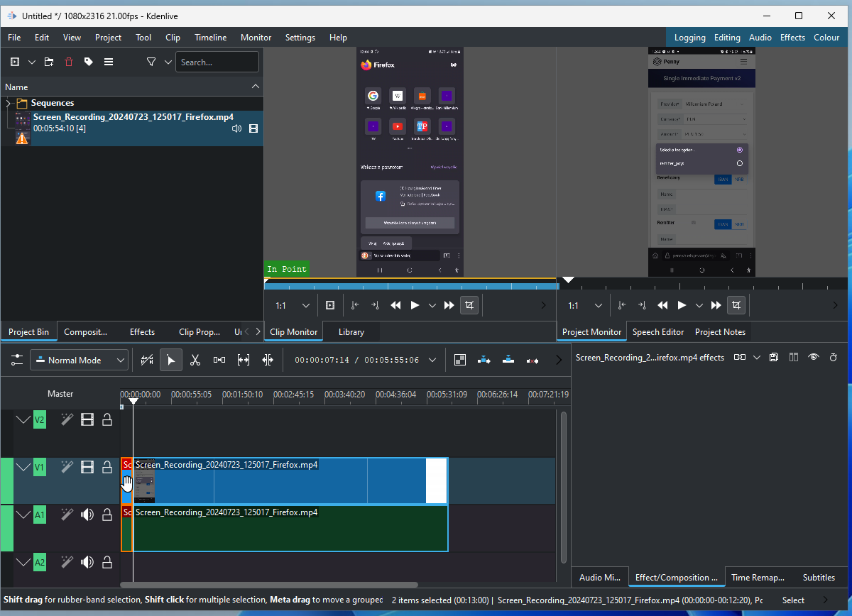Mute audio track A2

coord(87,563)
